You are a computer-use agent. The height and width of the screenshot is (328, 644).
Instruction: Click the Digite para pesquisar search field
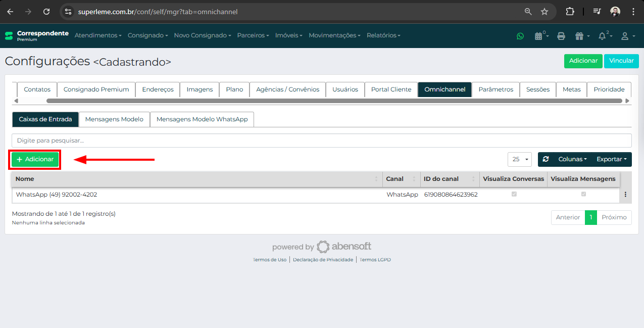tap(321, 140)
